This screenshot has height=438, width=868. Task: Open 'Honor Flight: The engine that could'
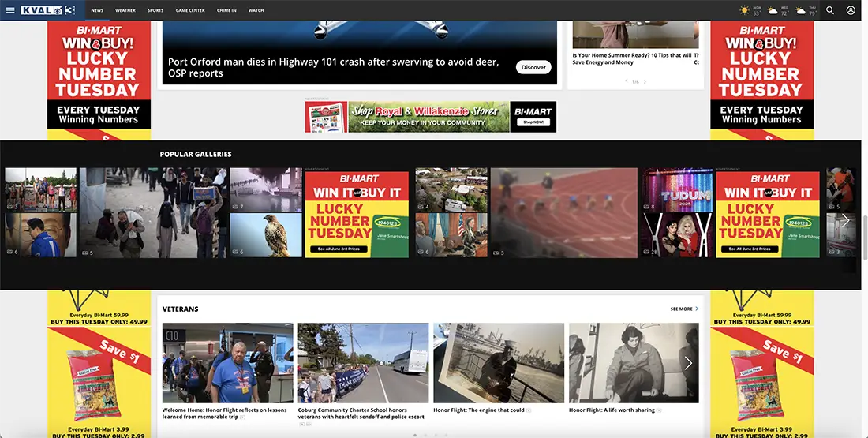[x=479, y=410]
